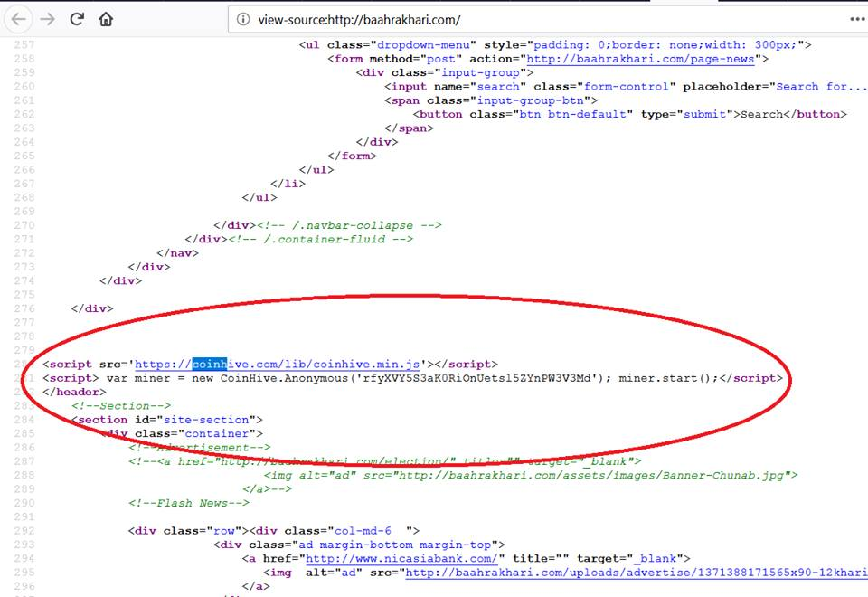
Task: Click the 'Section' comment line
Action: click(120, 406)
